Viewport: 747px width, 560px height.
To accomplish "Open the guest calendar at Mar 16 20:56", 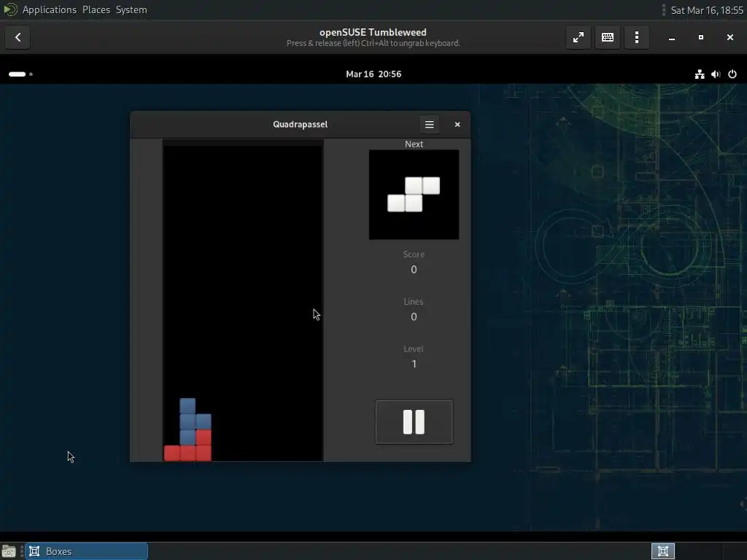I will pos(373,74).
